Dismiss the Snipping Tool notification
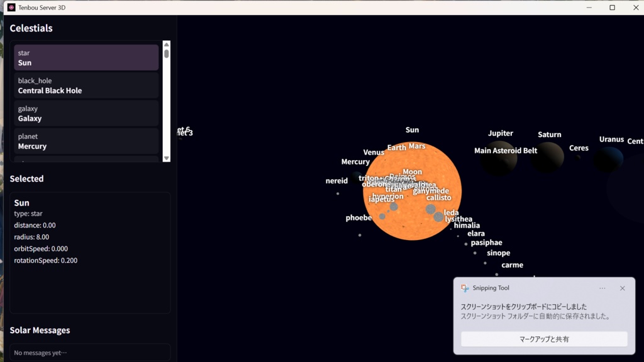Image resolution: width=644 pixels, height=362 pixels. (622, 288)
